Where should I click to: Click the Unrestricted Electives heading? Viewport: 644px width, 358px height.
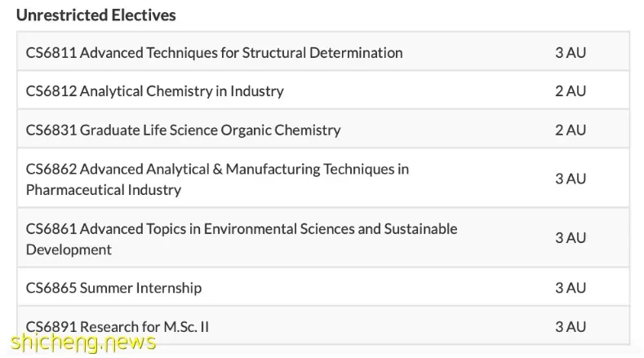pyautogui.click(x=96, y=15)
